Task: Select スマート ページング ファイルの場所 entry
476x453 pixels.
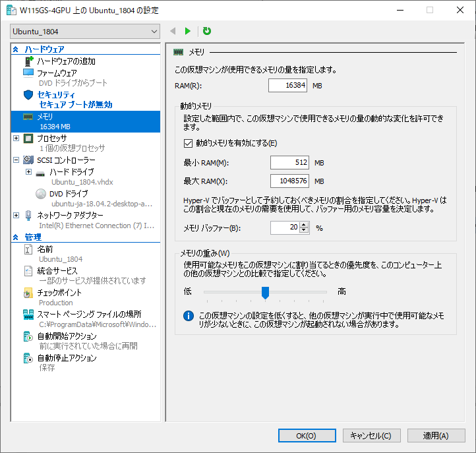Action: pos(89,315)
